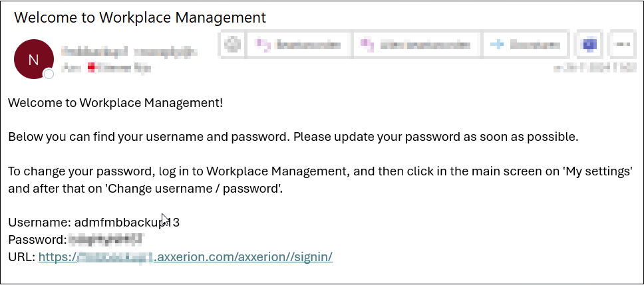Image resolution: width=644 pixels, height=285 pixels.
Task: Open the more actions ellipsis menu
Action: 623,45
